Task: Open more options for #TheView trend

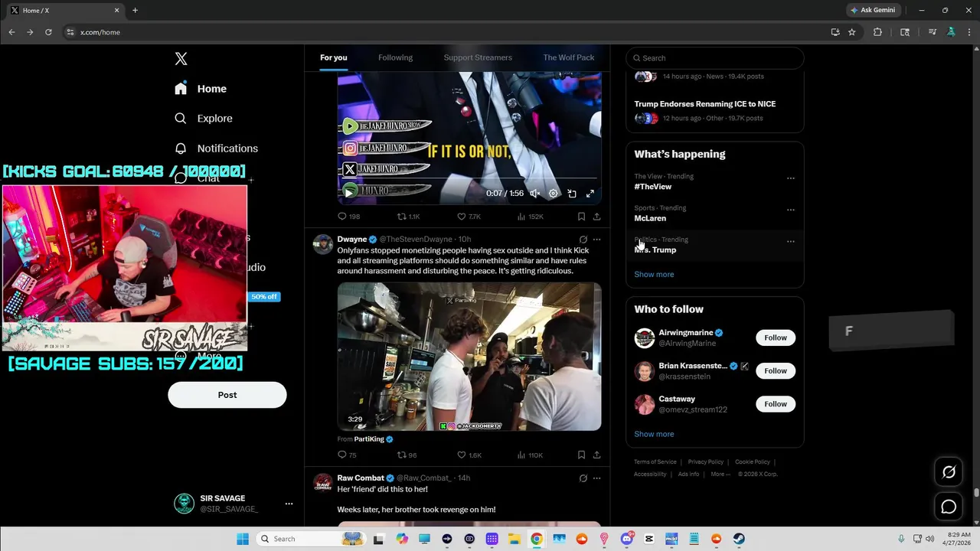Action: tap(791, 178)
